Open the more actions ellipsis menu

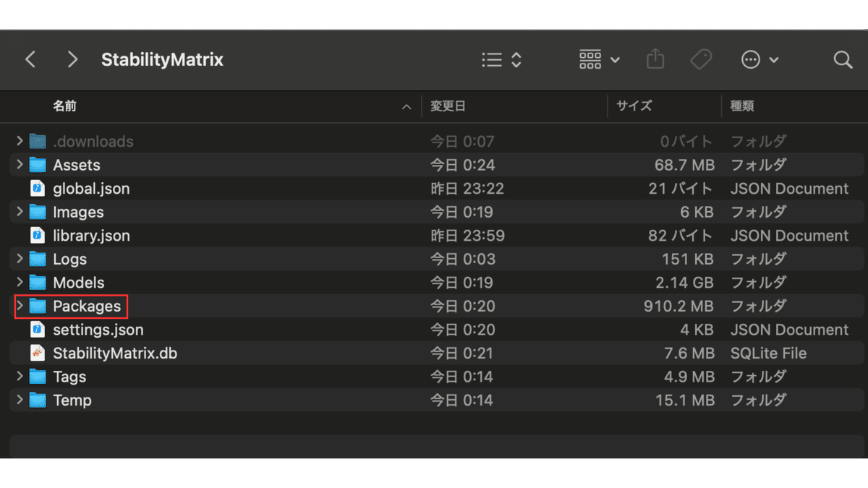click(x=759, y=59)
